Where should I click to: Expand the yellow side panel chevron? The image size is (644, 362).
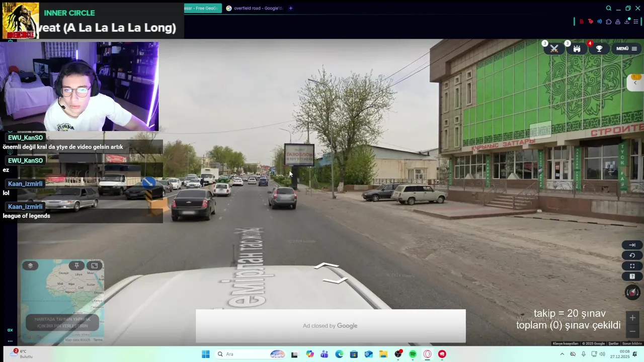pos(635,82)
